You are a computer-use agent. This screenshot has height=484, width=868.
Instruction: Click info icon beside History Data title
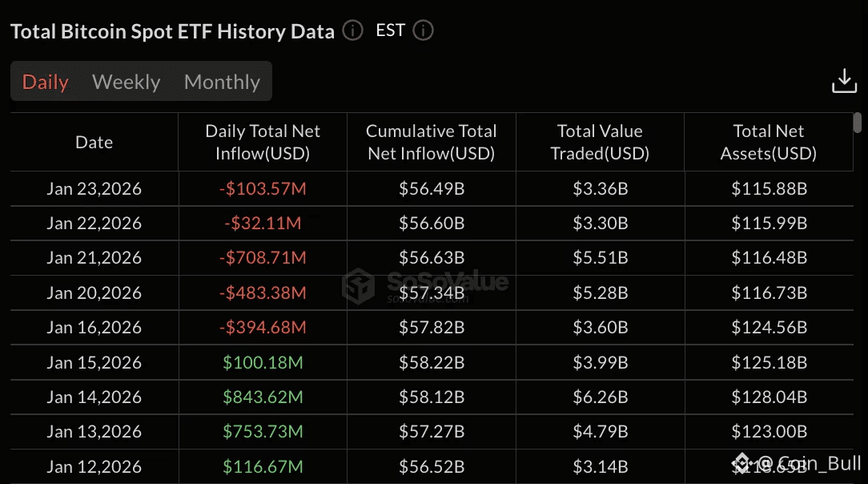(352, 30)
